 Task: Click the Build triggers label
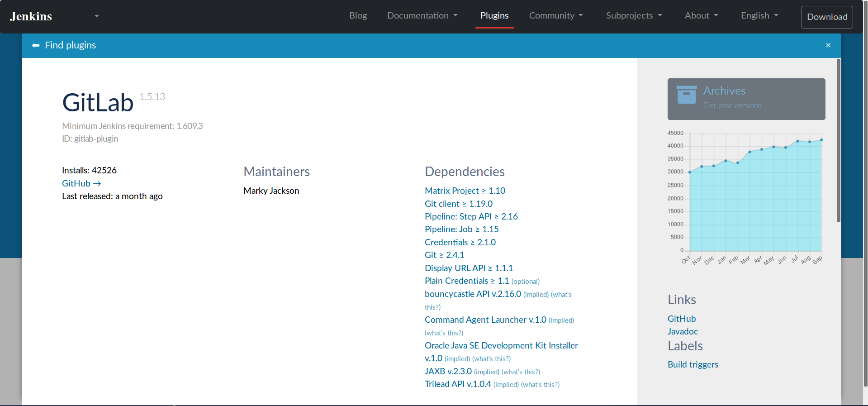[x=693, y=364]
